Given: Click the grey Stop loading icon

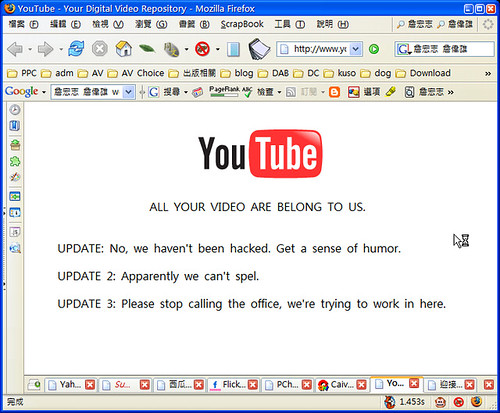Looking at the screenshot, I should (100, 49).
